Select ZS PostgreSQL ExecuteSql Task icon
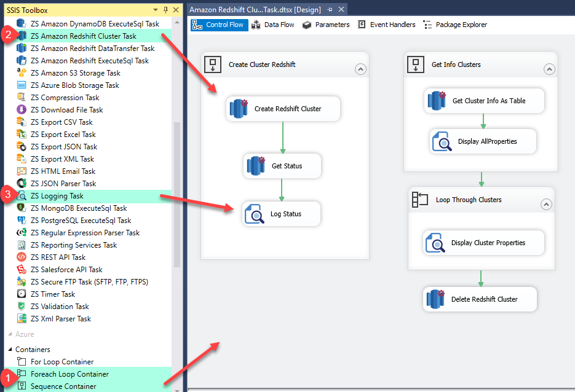Viewport: 575px width, 392px height. coord(22,220)
